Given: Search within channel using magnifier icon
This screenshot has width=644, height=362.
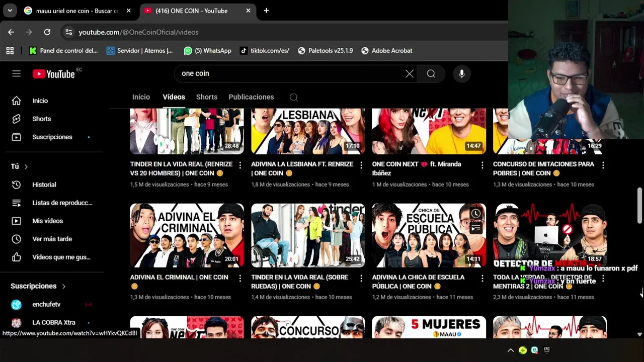Looking at the screenshot, I should pos(294,97).
